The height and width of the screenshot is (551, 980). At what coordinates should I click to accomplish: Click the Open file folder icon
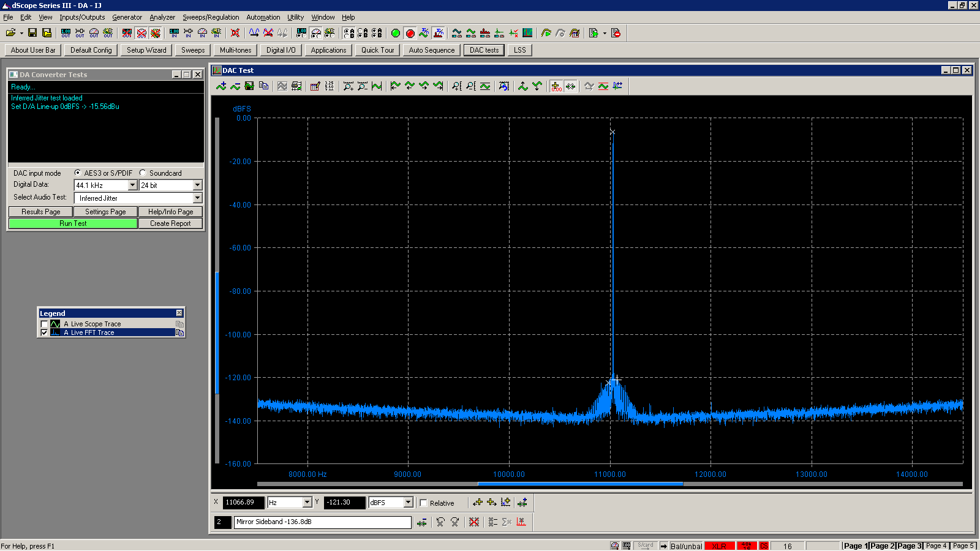coord(10,33)
